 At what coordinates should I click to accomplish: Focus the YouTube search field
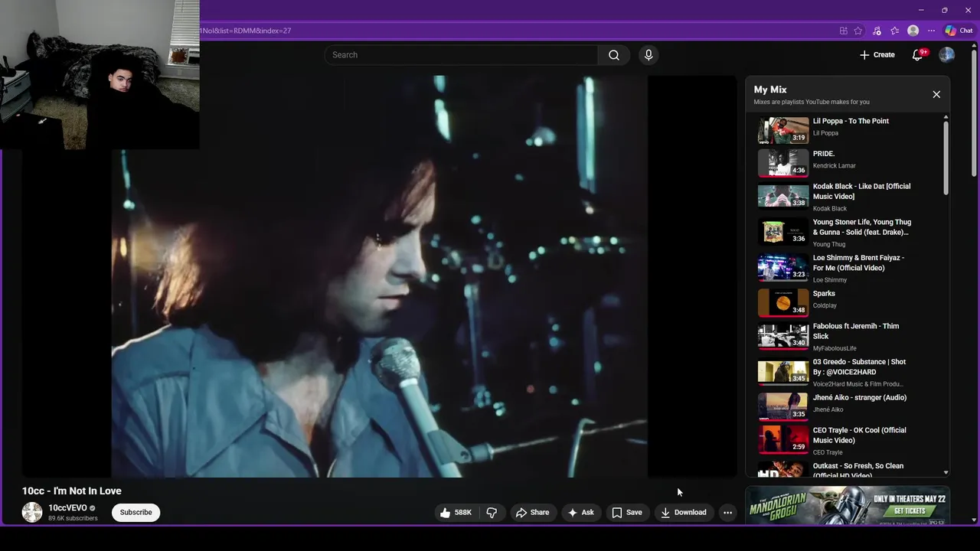(461, 55)
